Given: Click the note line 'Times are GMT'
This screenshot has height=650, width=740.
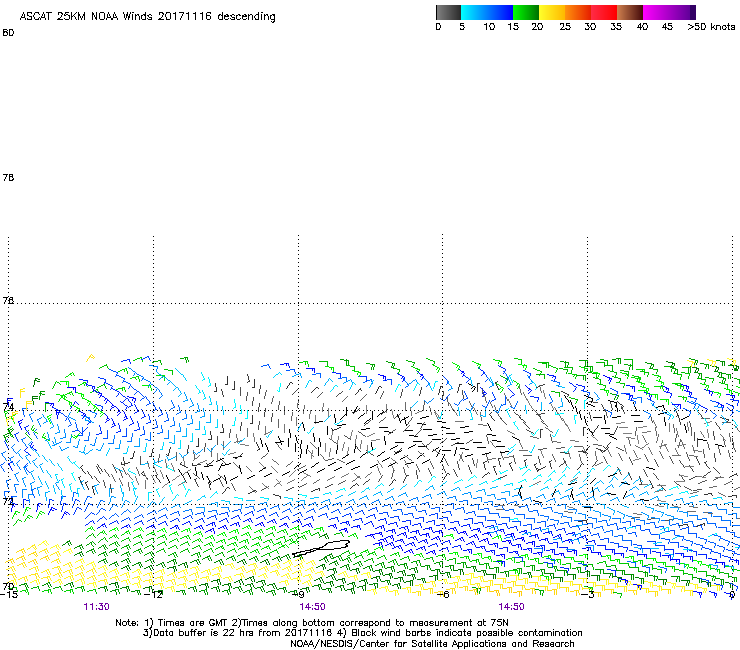Looking at the screenshot, I should pos(192,623).
